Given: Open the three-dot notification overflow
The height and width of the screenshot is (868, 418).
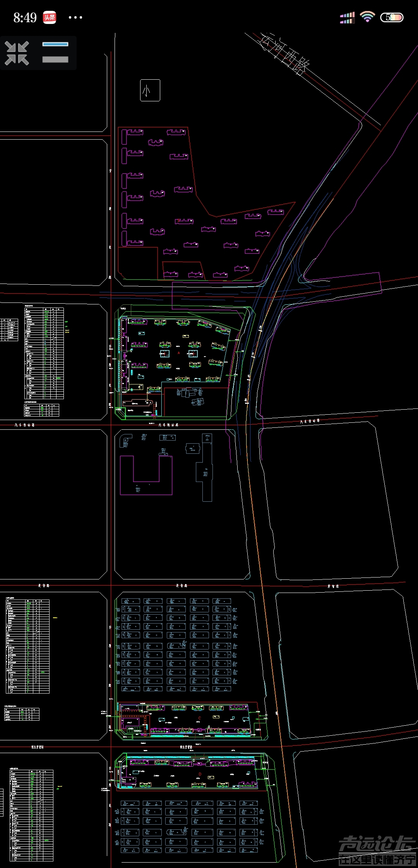Looking at the screenshot, I should (x=75, y=17).
